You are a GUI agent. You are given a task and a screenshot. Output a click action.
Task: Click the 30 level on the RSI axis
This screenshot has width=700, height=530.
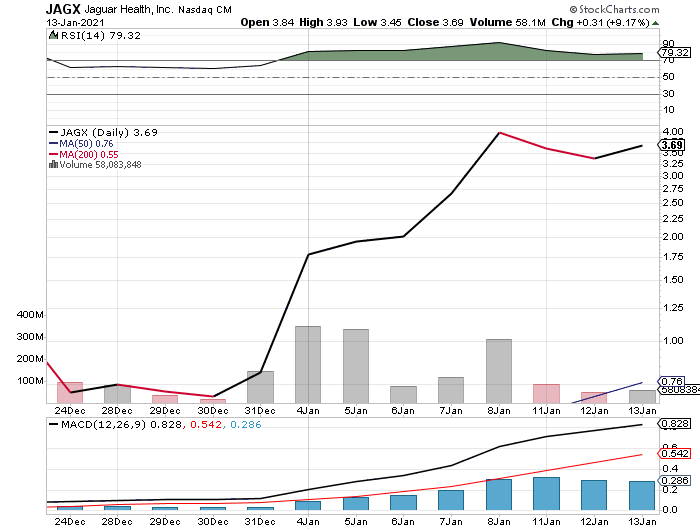pyautogui.click(x=668, y=94)
